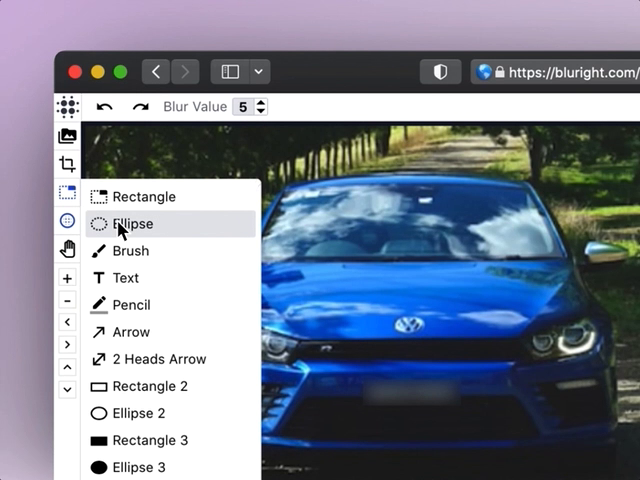Choose Rectangle 2 outline shape
Image resolution: width=640 pixels, height=480 pixels.
(x=171, y=386)
